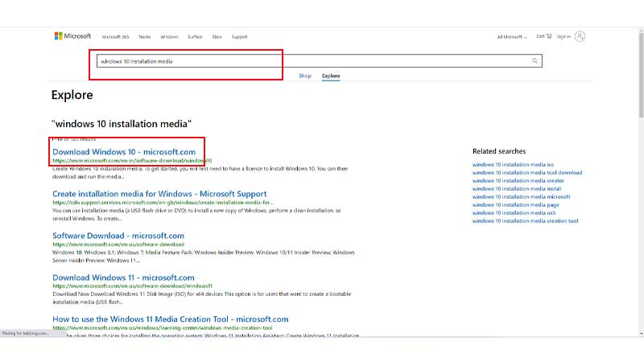Click the cdn.support.services.microsoft.com URL
644x362 pixels.
(163, 203)
